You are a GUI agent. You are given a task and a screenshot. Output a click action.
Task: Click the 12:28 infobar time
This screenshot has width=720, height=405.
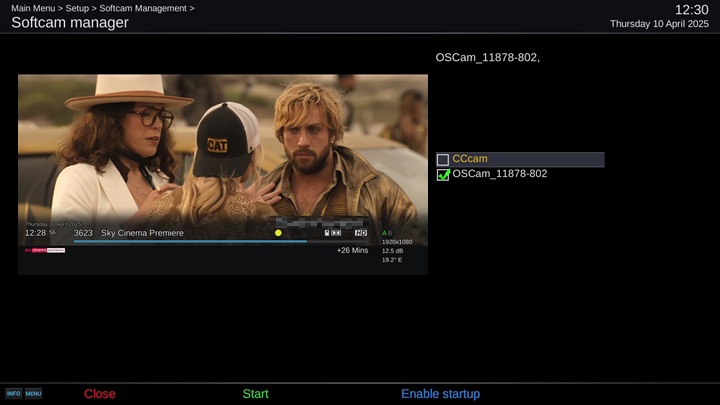35,233
